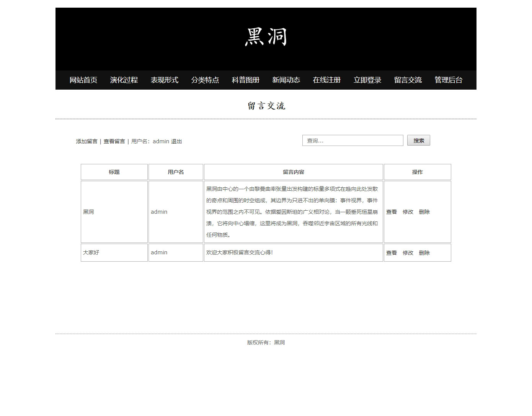Delete the 大家好 message via 删除
This screenshot has height=416, width=532.
pos(424,253)
